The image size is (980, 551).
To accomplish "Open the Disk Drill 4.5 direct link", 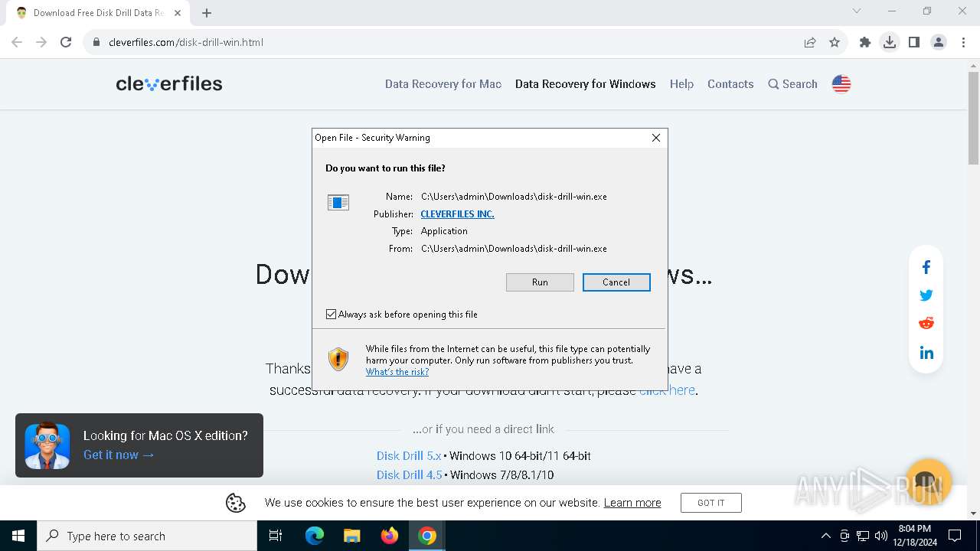I will pos(409,475).
